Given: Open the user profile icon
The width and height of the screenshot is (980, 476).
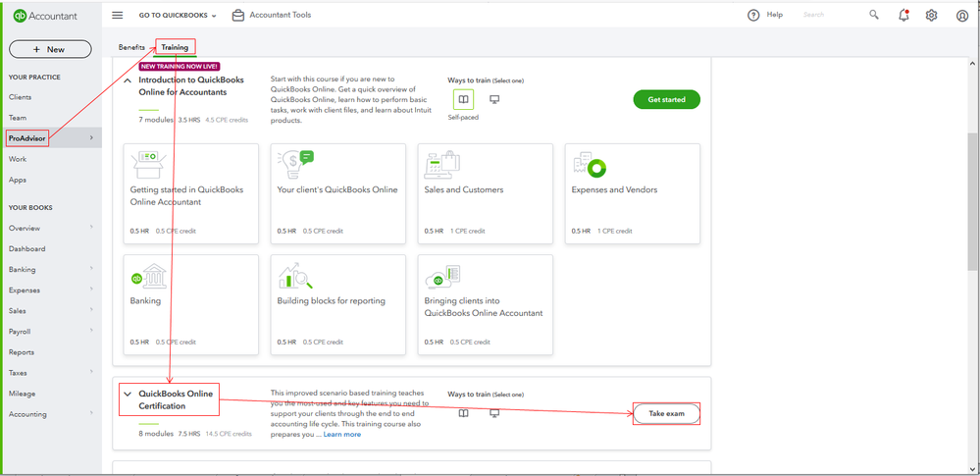Looking at the screenshot, I should click(x=962, y=16).
